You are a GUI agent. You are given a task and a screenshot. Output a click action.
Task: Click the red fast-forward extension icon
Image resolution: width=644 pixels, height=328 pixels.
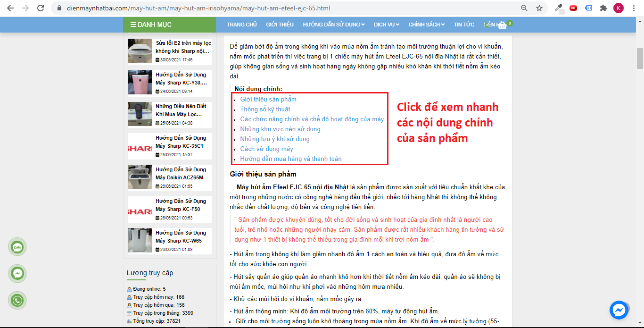pos(573,8)
